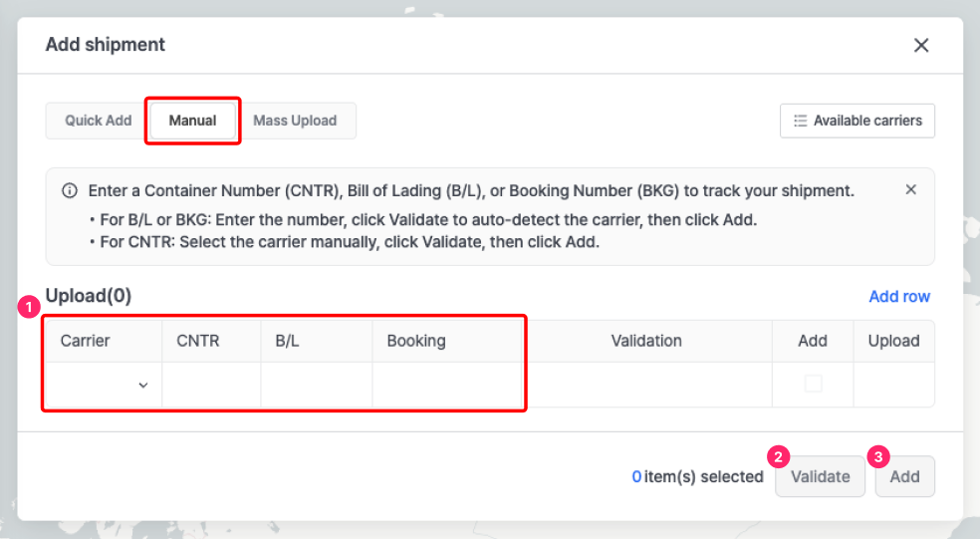Open the Carrier selection cell
The height and width of the screenshot is (539, 980).
104,385
